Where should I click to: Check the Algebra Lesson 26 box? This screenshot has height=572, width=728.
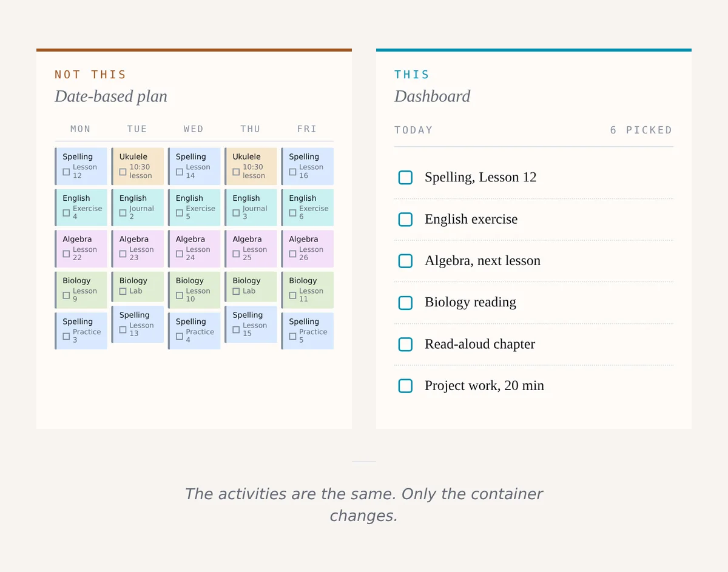(292, 254)
